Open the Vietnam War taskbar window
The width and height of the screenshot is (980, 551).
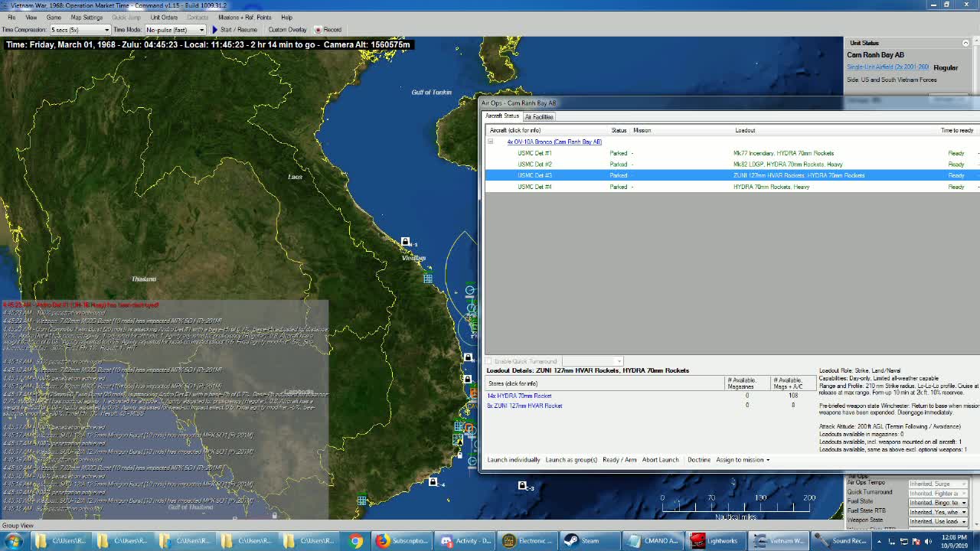(x=779, y=541)
